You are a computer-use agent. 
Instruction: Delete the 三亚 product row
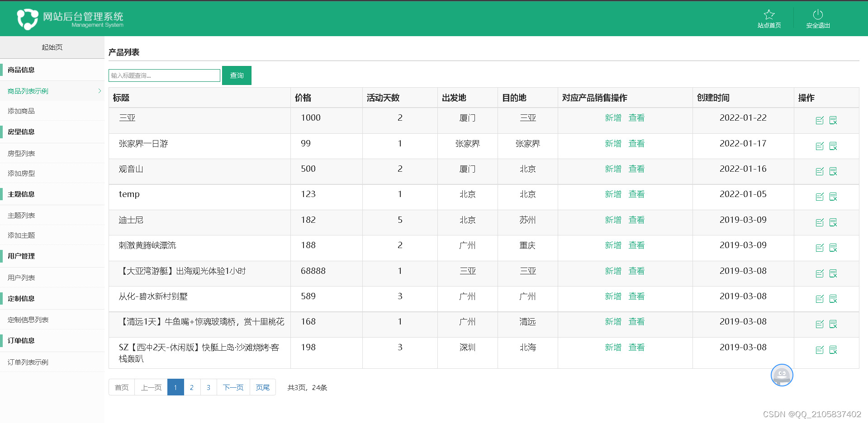pos(833,120)
